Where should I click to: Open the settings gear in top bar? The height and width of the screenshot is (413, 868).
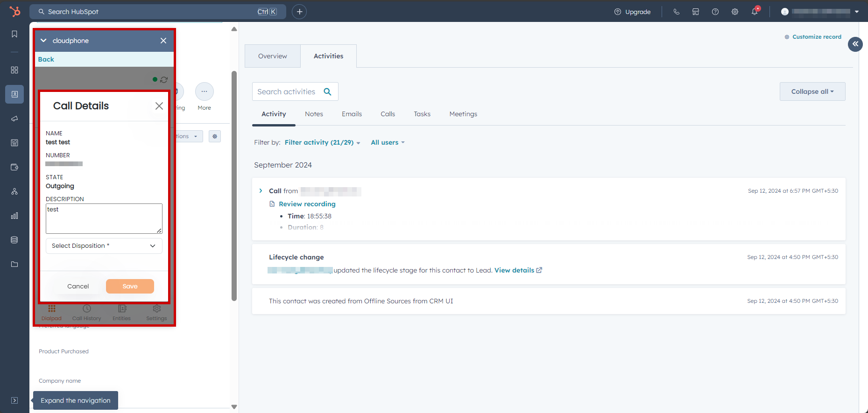(735, 12)
